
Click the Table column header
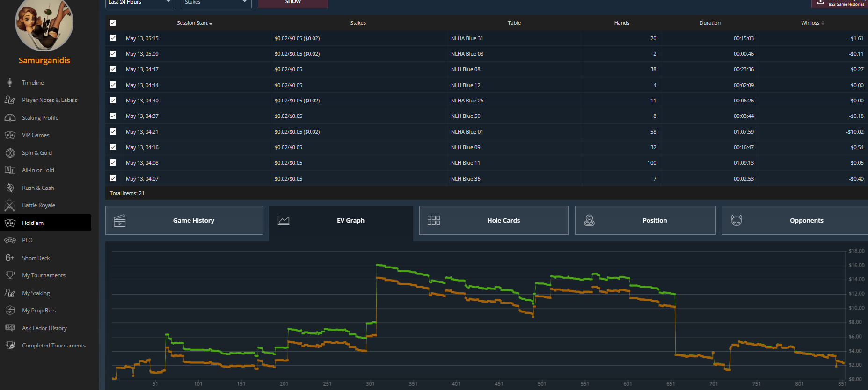(514, 23)
